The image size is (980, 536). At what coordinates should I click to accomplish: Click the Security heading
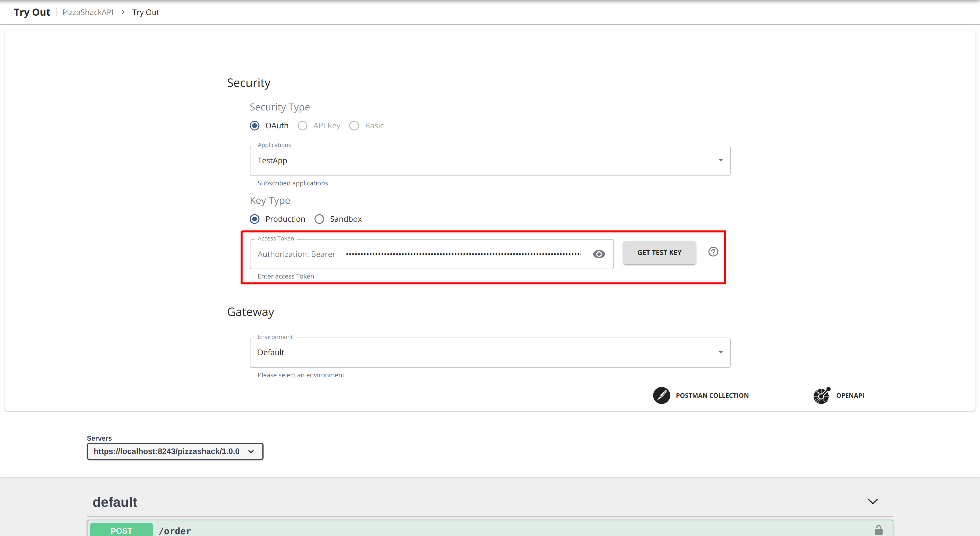point(249,83)
